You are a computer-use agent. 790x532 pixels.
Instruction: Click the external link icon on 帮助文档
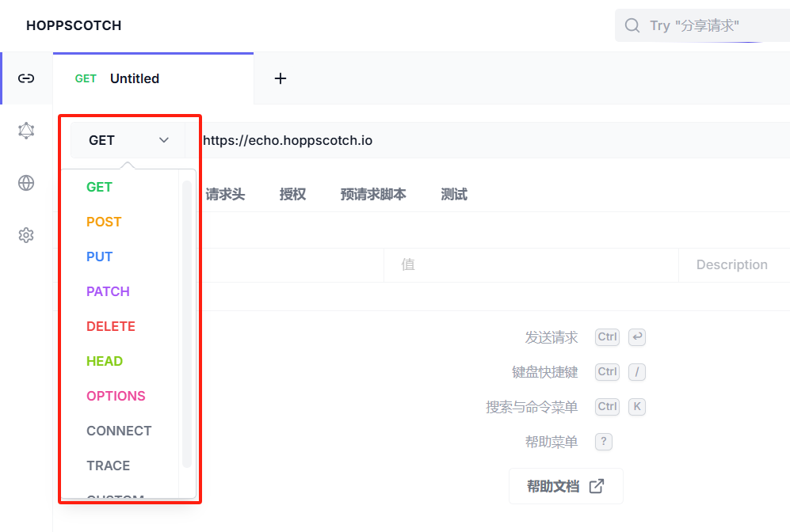click(x=597, y=486)
